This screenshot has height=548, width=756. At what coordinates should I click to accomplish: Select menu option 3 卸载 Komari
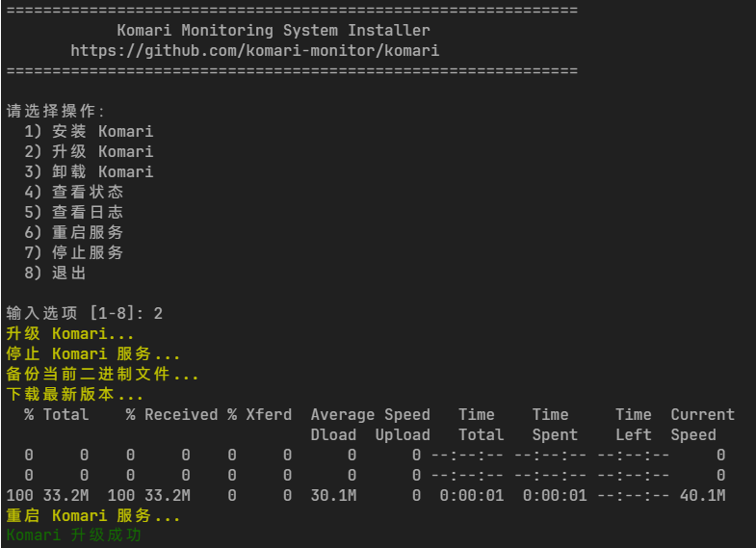(89, 171)
